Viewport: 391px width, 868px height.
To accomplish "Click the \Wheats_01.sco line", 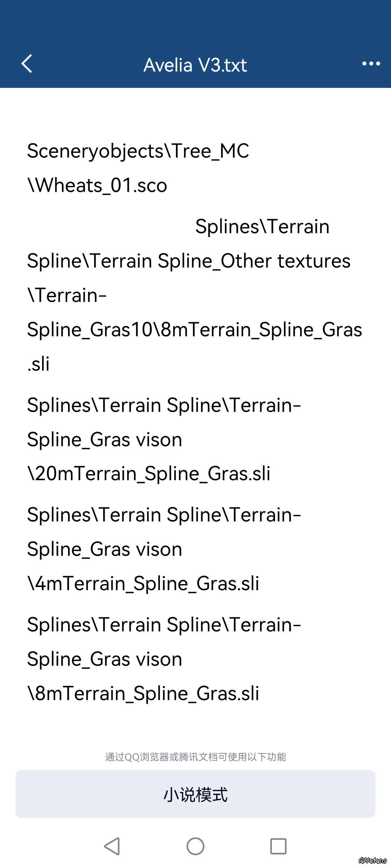I will (97, 186).
